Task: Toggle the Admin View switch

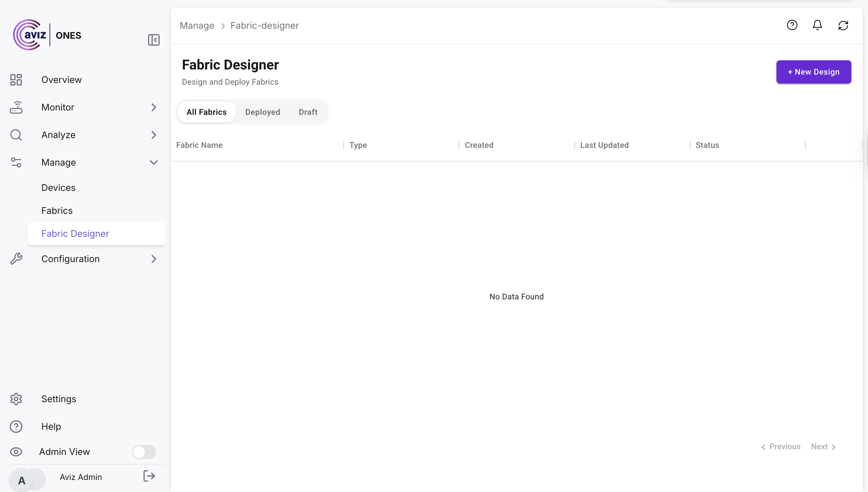Action: [x=144, y=452]
